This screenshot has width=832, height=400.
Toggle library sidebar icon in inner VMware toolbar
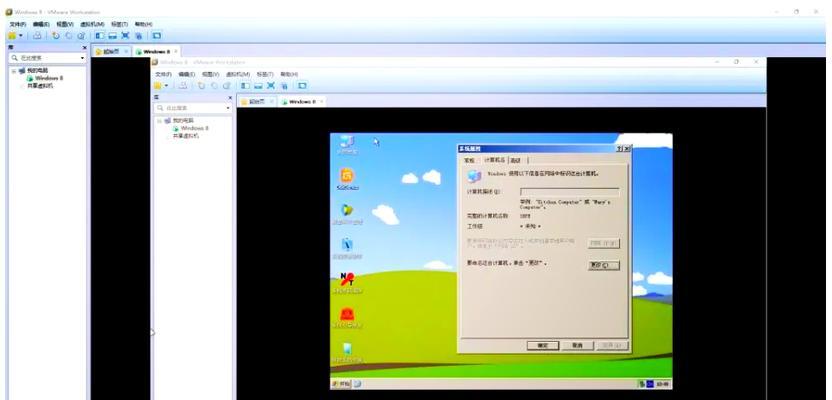pos(245,85)
